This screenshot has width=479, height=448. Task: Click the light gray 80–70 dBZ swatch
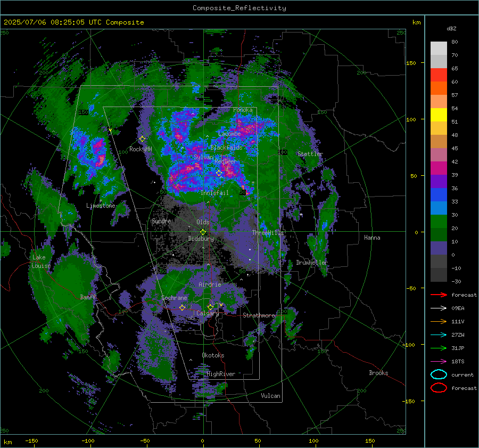[439, 48]
